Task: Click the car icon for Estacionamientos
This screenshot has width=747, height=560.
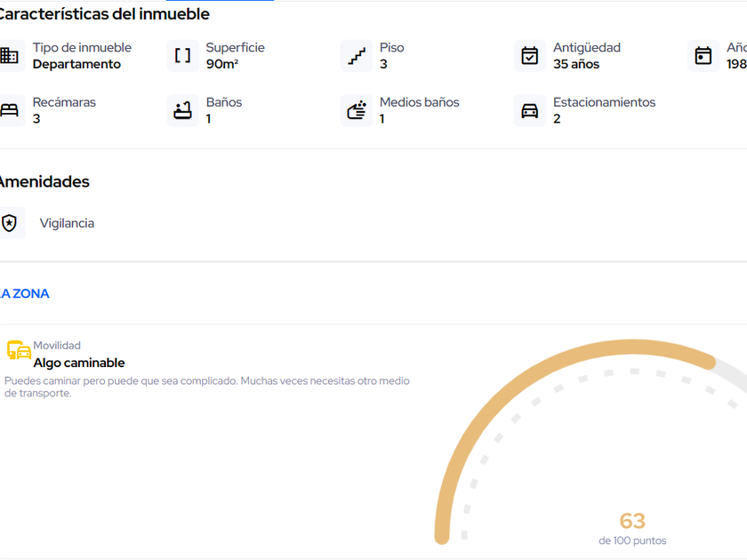Action: click(530, 111)
